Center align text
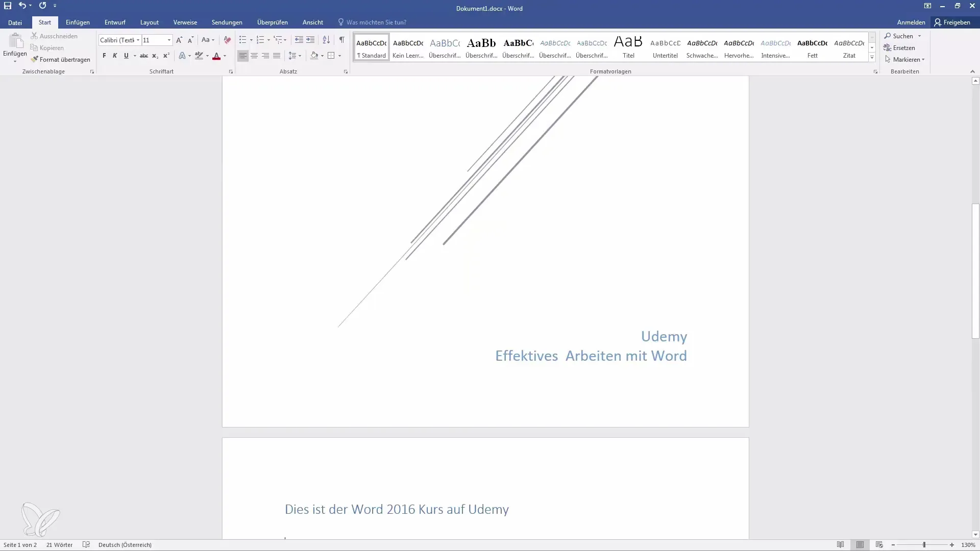 click(x=254, y=56)
